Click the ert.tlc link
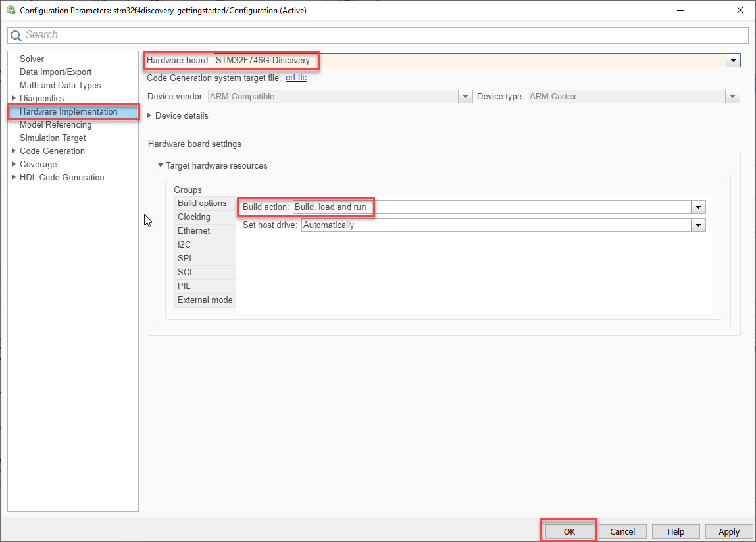756x542 pixels. pyautogui.click(x=295, y=78)
